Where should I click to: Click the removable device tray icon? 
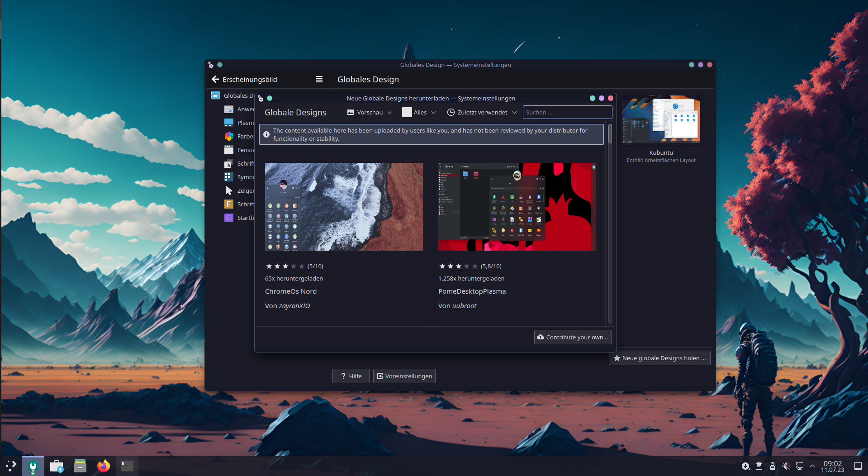[773, 466]
